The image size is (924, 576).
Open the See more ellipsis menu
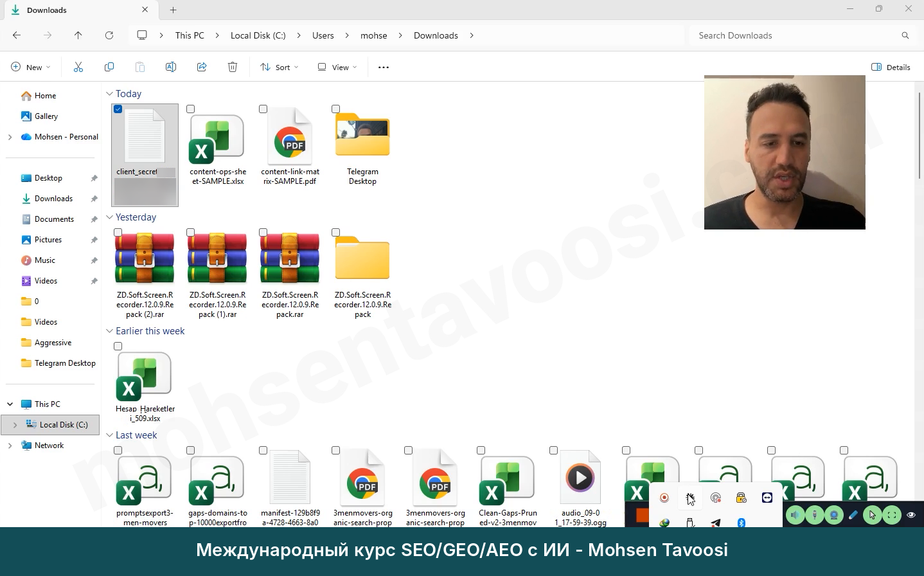pos(384,67)
